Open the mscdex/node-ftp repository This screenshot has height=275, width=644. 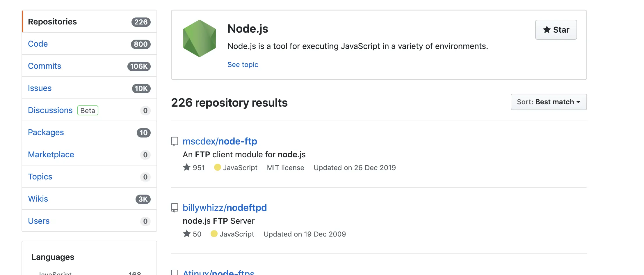click(220, 141)
